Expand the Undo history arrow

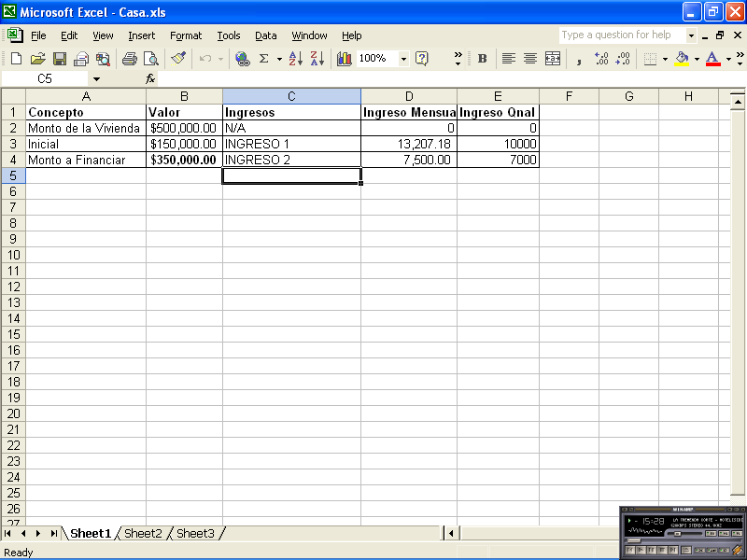pyautogui.click(x=220, y=59)
